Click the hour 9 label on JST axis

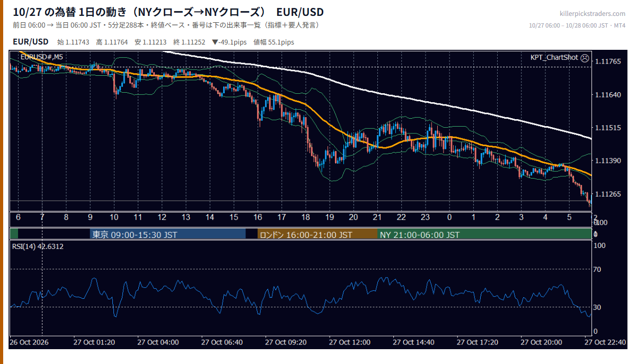pos(90,218)
